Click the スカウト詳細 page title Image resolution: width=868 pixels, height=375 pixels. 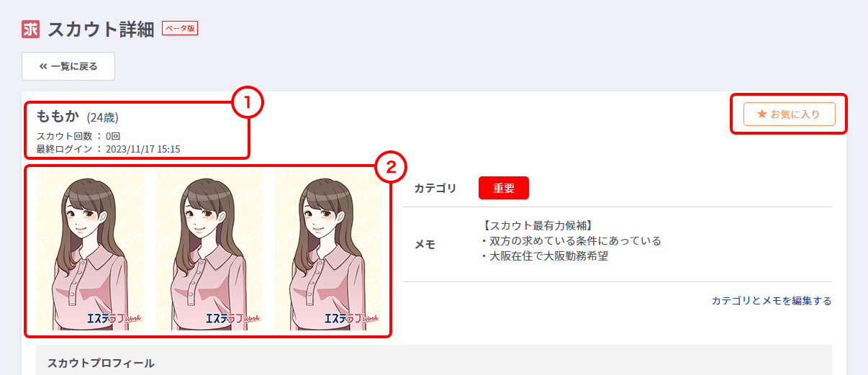(101, 30)
